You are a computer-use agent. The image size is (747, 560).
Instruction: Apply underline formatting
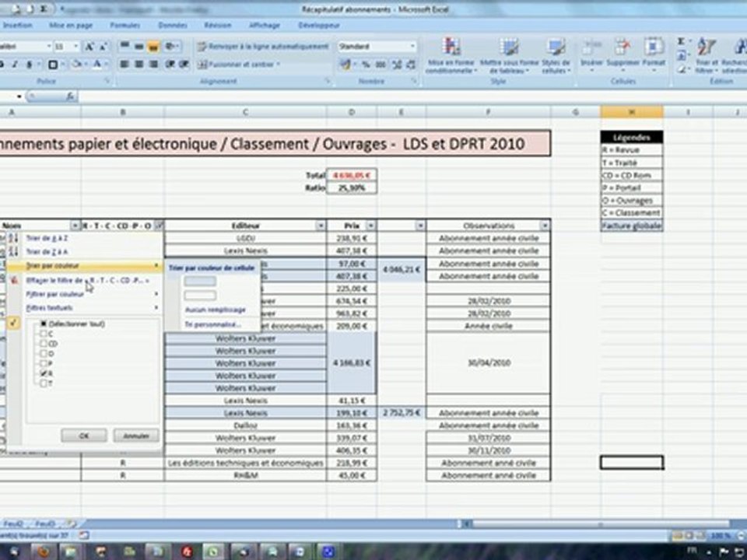coord(29,65)
